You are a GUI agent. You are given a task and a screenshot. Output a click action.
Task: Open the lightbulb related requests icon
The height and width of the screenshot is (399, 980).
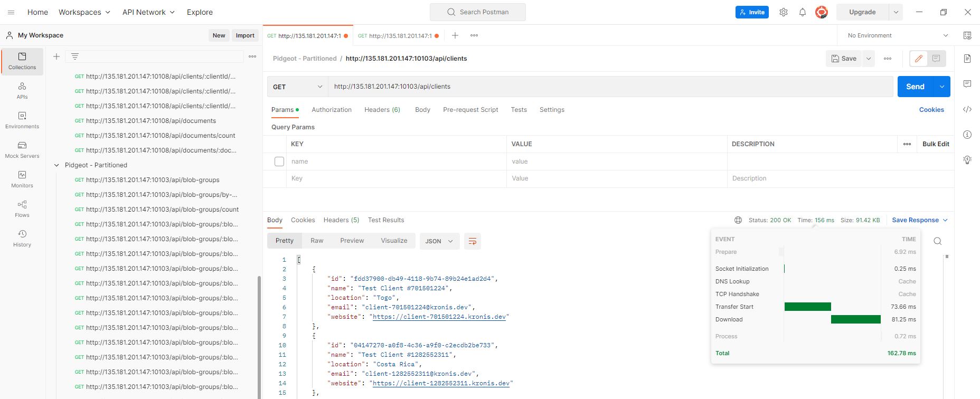[x=967, y=160]
